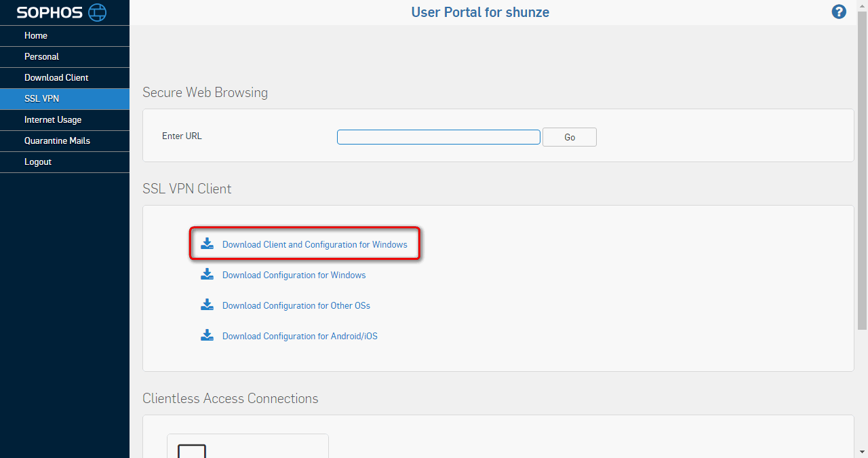Click download icon beside Configuration for Other OSs
Screen dimensions: 868x458
208,305
